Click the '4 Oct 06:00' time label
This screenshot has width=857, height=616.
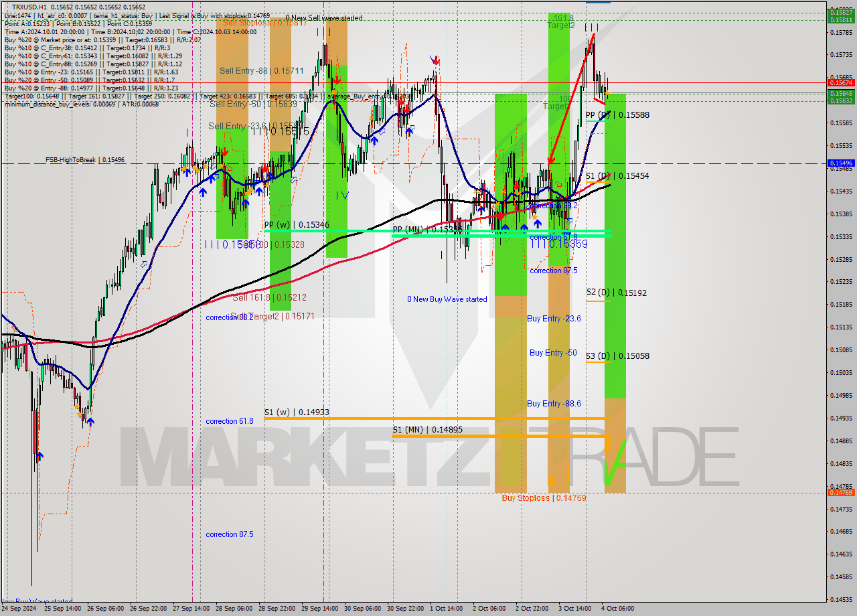617,609
